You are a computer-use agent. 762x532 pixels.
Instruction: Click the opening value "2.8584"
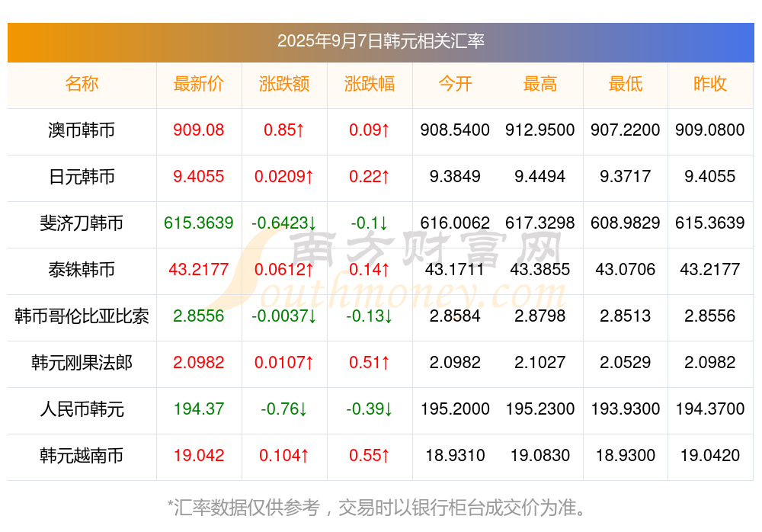[x=455, y=316]
